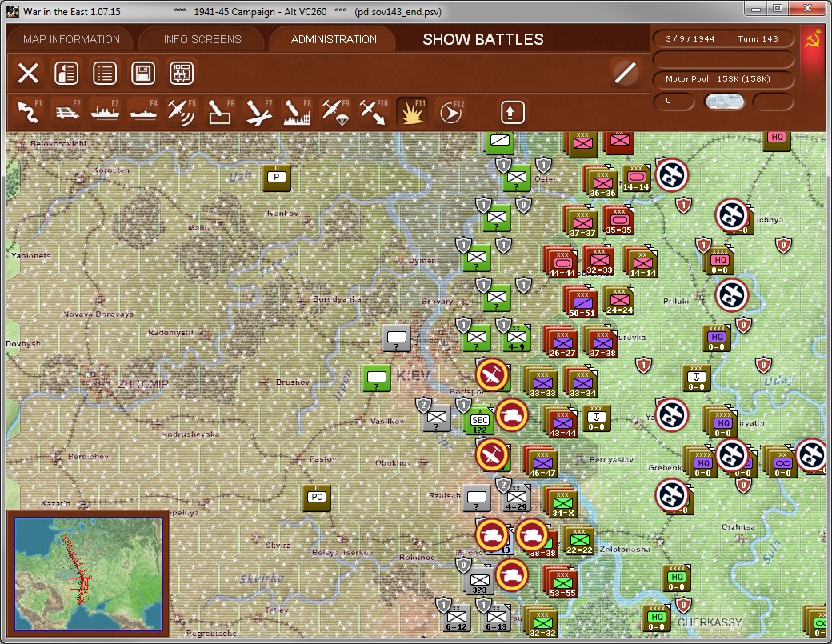
Task: Select the 4=29 grey German unit
Action: [x=516, y=498]
